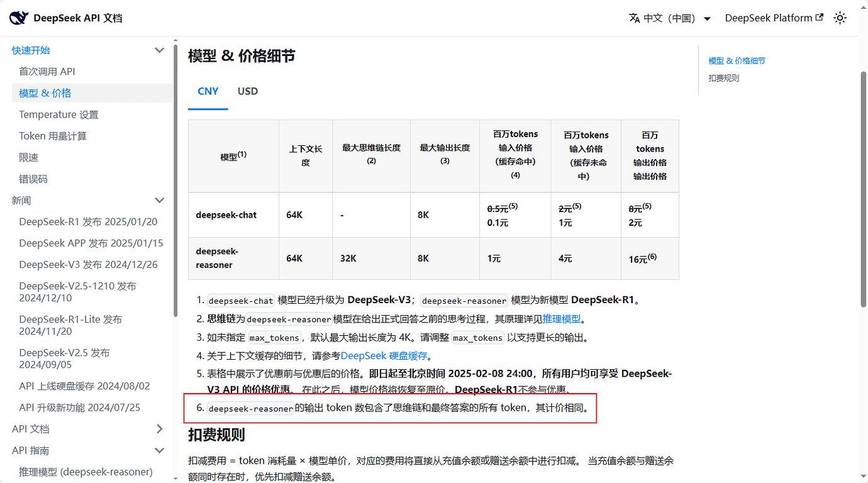Screen dimensions: 868x483
Task: Open news item DeepSeek APP 发布 2025/01/15
Action: coord(92,243)
